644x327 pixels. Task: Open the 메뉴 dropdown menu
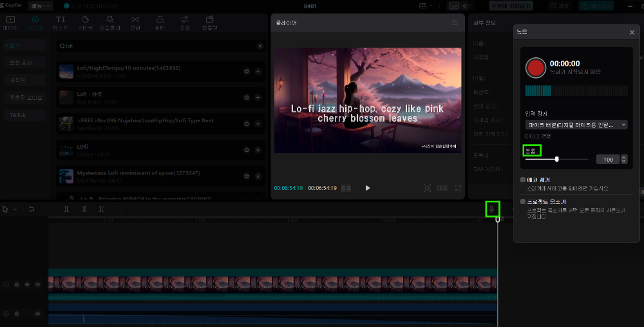(x=41, y=6)
